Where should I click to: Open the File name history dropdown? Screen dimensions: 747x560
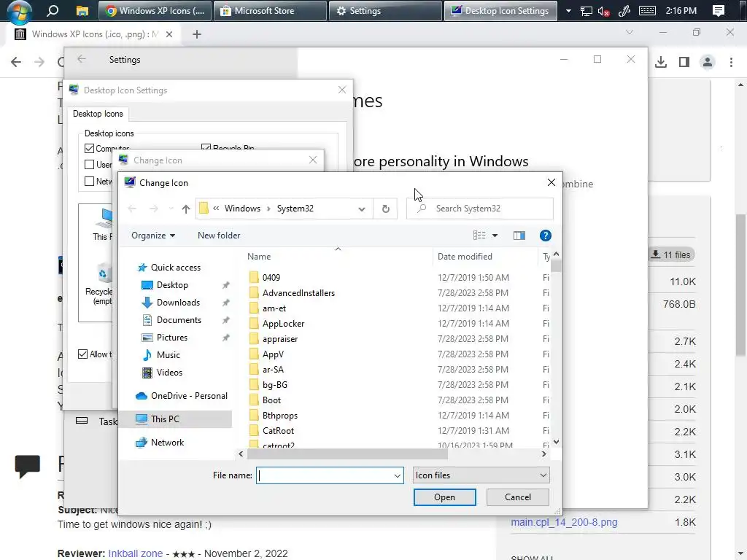pos(398,475)
